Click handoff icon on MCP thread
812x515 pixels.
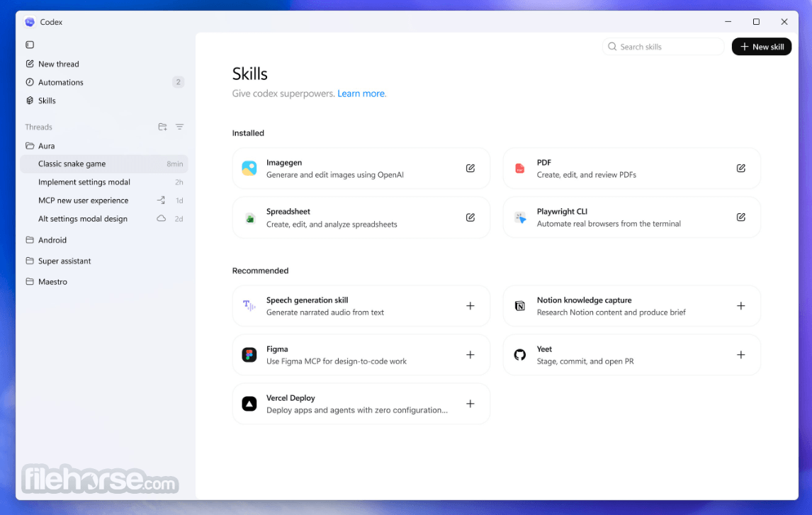pos(161,200)
